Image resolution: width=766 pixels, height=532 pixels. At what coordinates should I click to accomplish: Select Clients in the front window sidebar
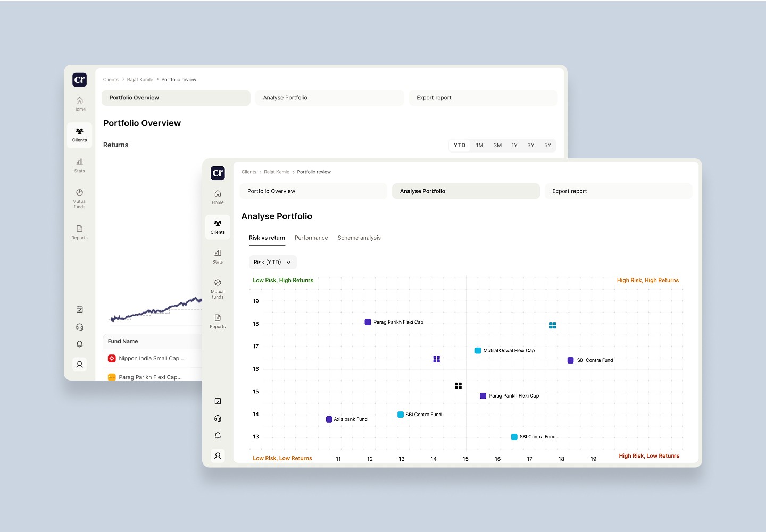[x=218, y=227]
